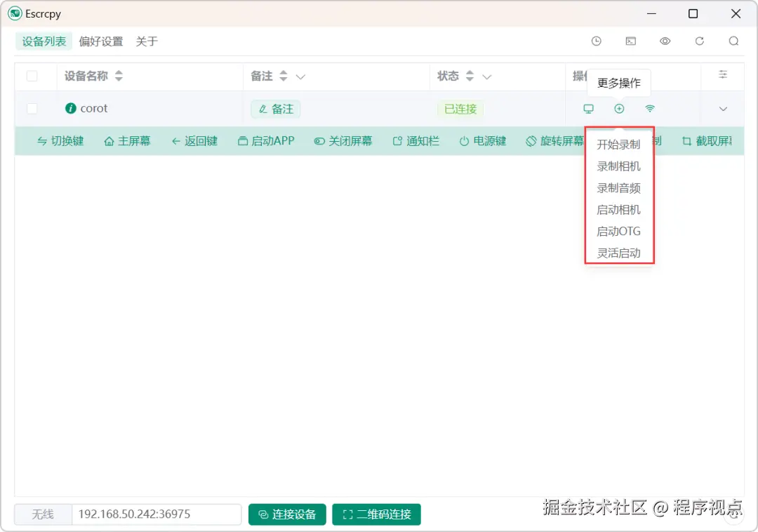The height and width of the screenshot is (532, 758).
Task: Click the 二维码连接 button
Action: [x=376, y=514]
